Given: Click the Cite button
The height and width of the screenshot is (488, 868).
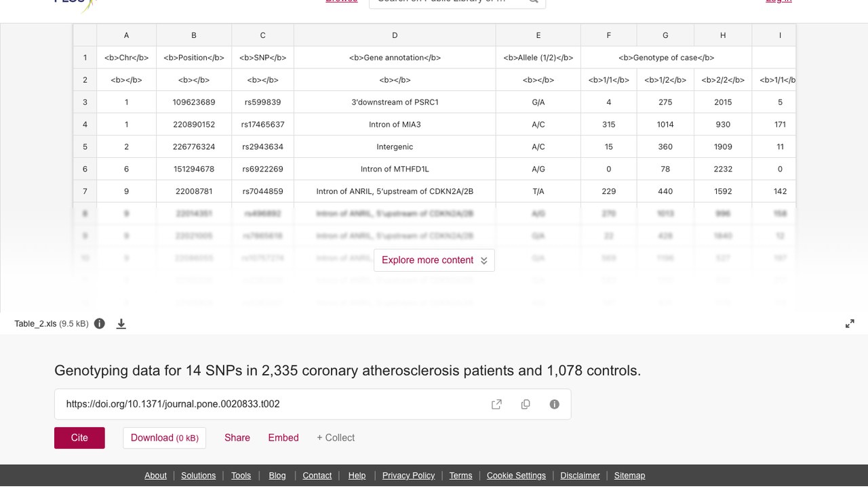Looking at the screenshot, I should [79, 438].
